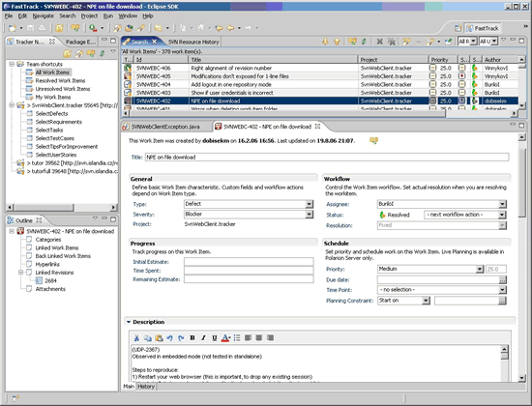Click the Planning Constraint date browse button
Viewport: 532px width, 406px height.
click(x=502, y=301)
